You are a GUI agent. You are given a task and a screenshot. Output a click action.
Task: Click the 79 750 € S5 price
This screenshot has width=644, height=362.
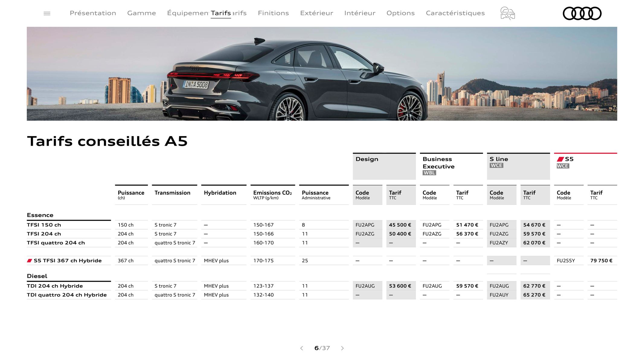(601, 261)
